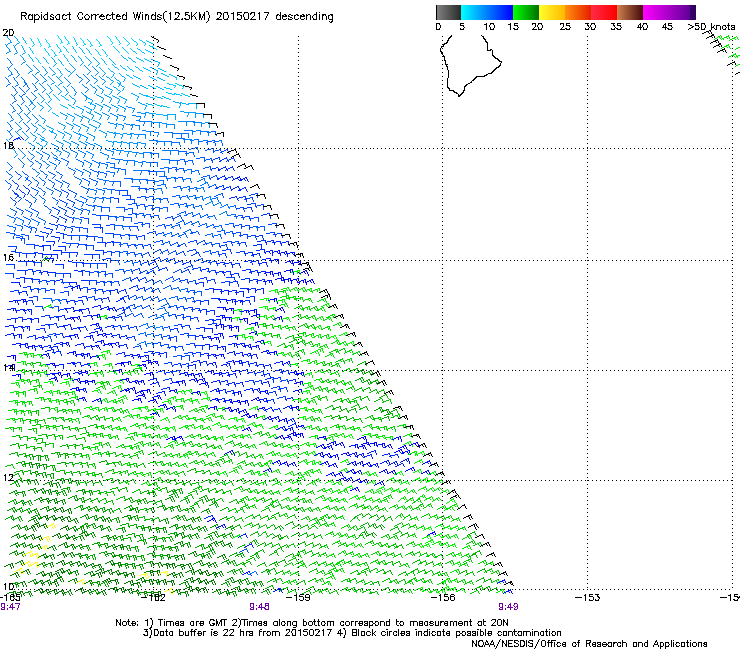Click the purple time label '9:48'

260,607
